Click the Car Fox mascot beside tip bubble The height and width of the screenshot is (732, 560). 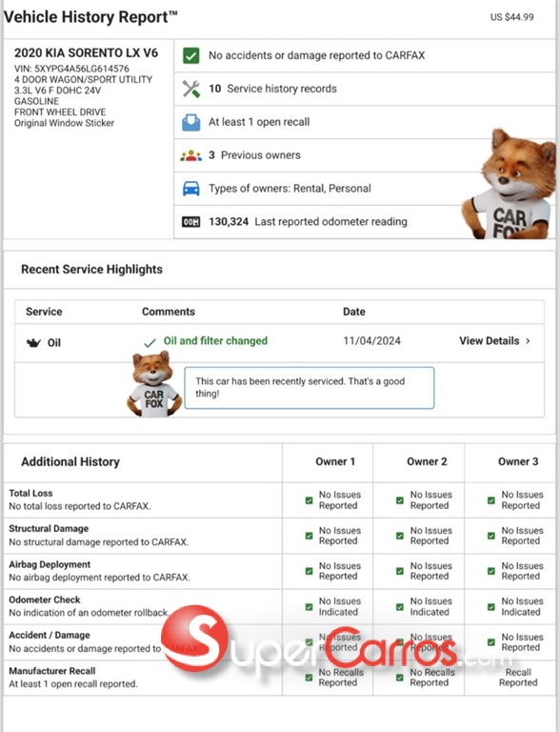pyautogui.click(x=154, y=384)
